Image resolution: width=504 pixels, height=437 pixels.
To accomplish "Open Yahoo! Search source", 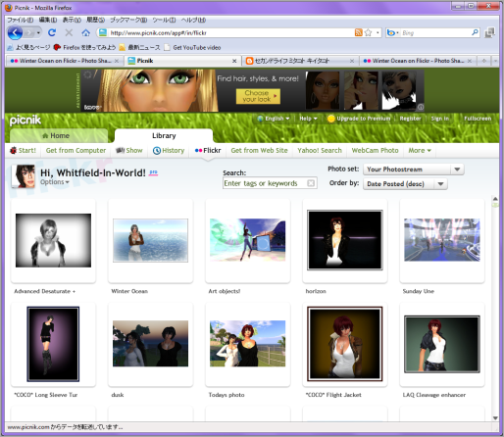I will coord(320,150).
